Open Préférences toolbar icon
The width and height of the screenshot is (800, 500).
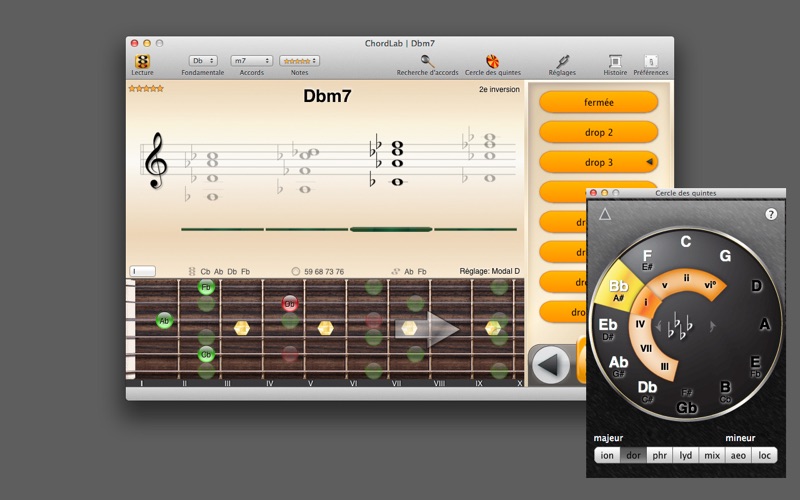point(651,61)
